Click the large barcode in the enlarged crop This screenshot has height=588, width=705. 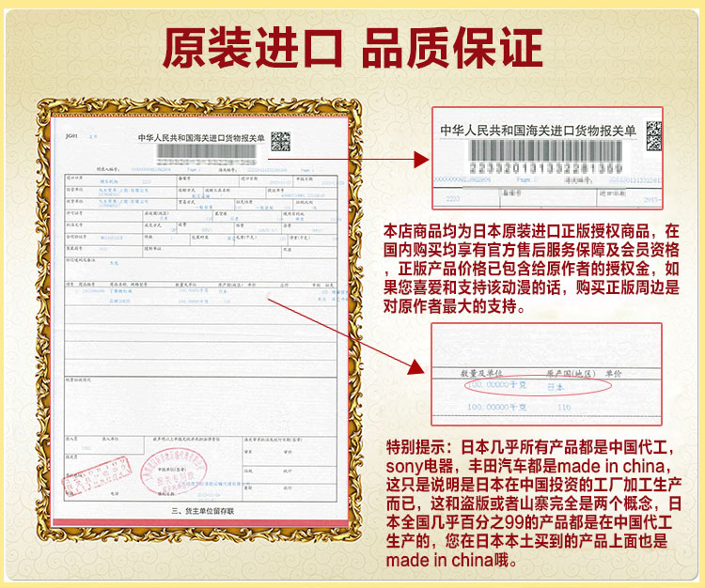point(545,150)
